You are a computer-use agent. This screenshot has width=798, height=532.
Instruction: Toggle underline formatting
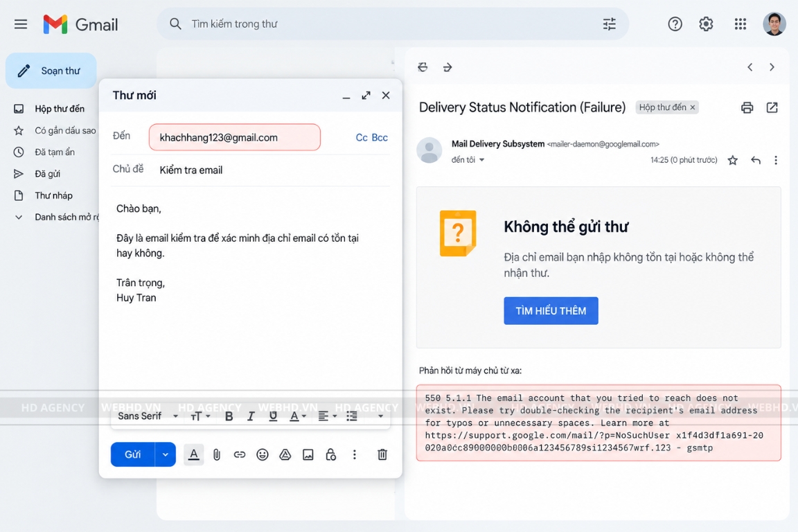[273, 416]
